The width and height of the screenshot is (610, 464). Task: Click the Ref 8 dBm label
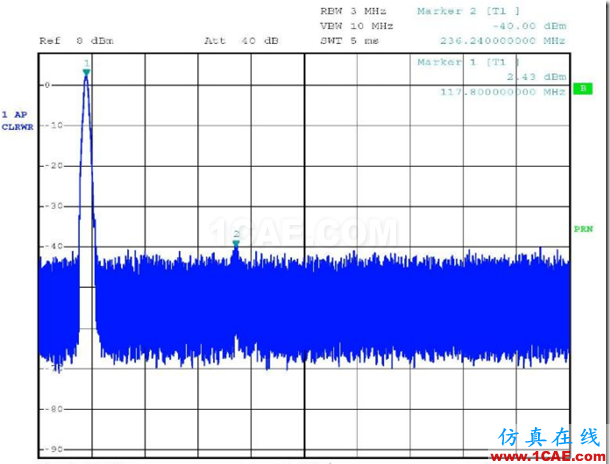77,40
